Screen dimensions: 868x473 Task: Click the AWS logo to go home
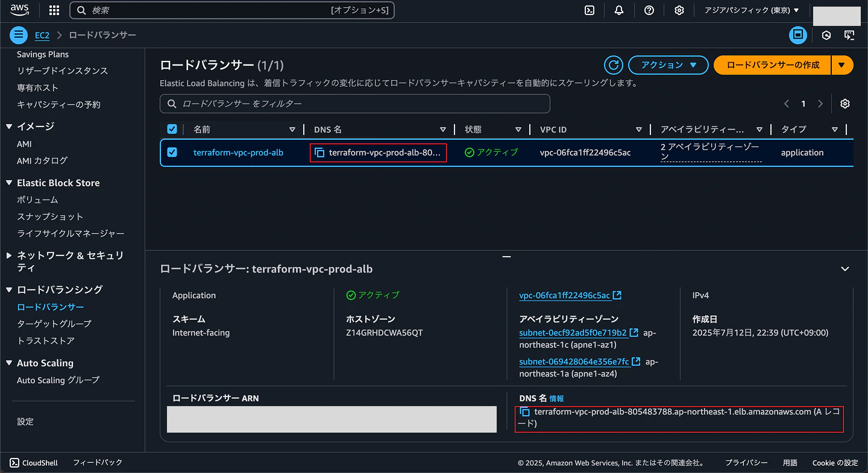coord(18,9)
